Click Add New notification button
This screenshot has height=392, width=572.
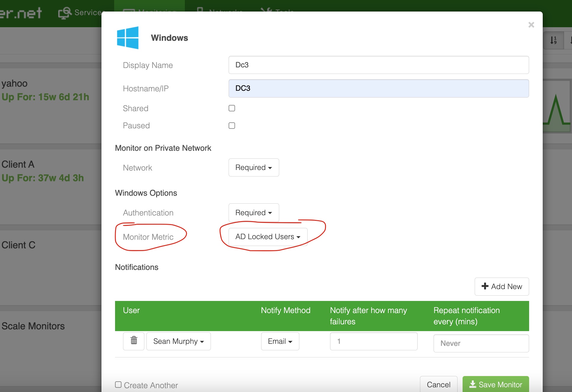click(502, 286)
